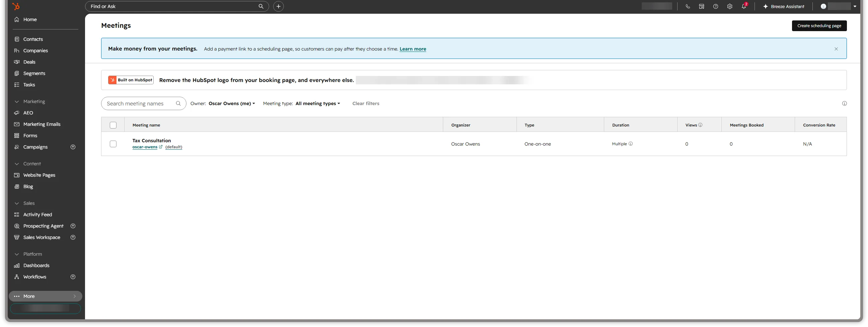Toggle the select-all meetings checkbox
This screenshot has width=868, height=327.
[113, 125]
